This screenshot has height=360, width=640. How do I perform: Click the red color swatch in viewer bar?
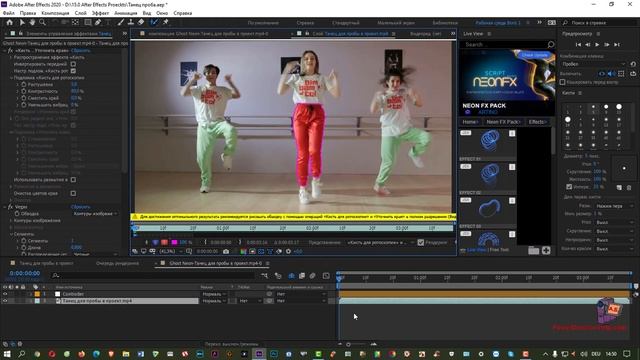click(x=164, y=242)
